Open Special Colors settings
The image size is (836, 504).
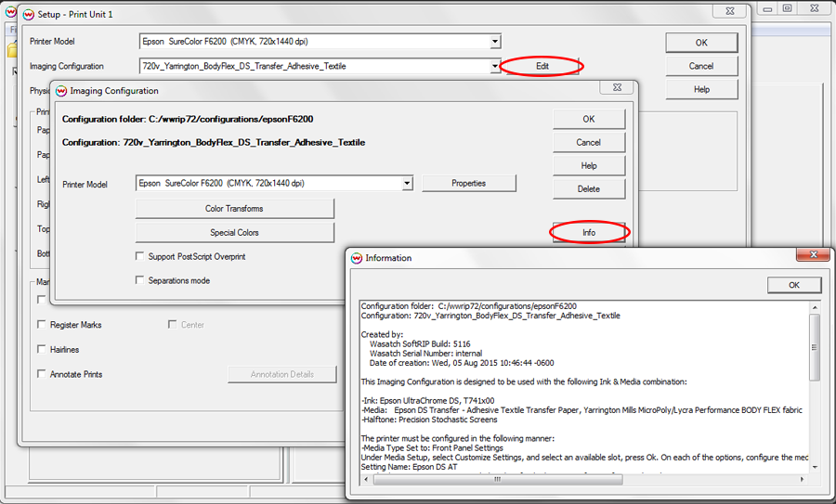point(235,233)
